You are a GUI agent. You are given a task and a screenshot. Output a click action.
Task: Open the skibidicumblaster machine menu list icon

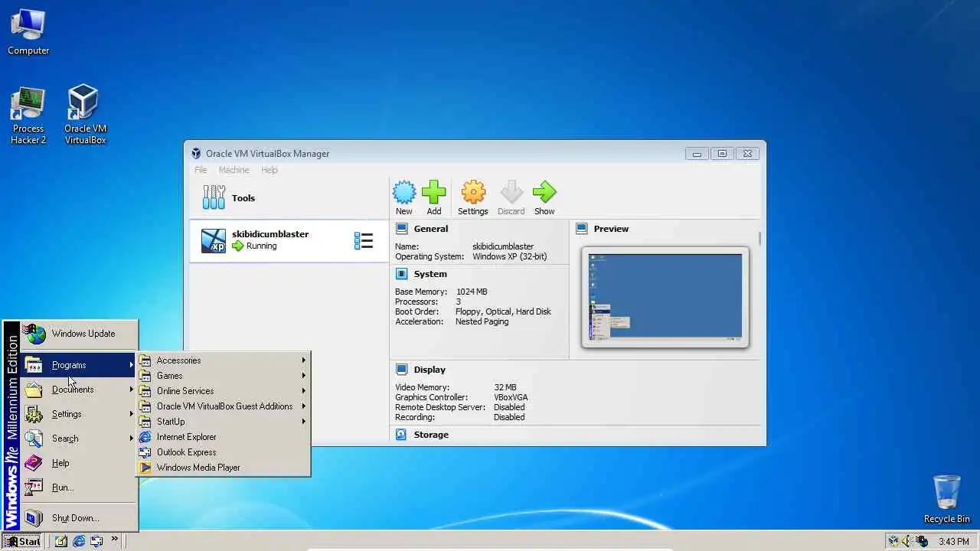point(363,241)
